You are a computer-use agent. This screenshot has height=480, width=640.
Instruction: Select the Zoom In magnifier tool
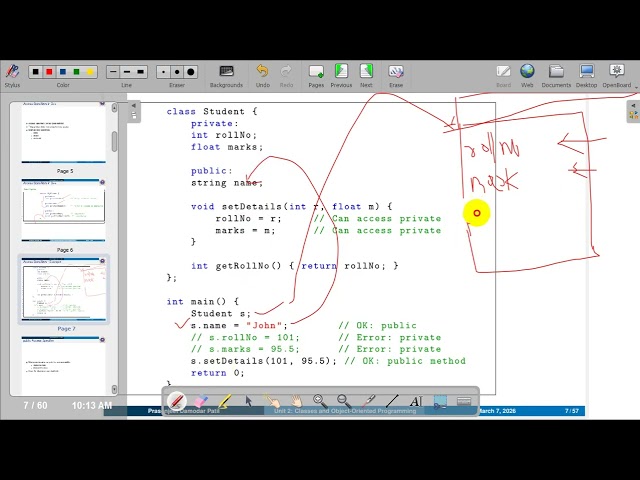320,401
